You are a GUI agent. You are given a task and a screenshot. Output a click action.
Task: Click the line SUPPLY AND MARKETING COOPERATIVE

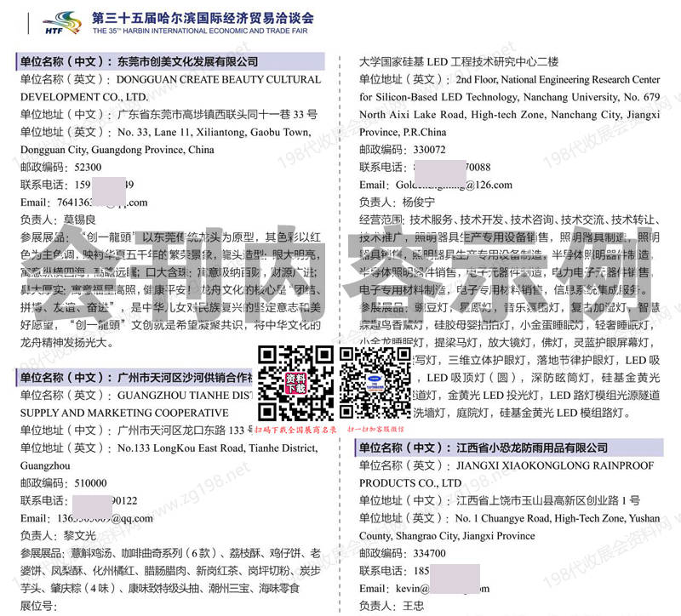click(x=124, y=413)
